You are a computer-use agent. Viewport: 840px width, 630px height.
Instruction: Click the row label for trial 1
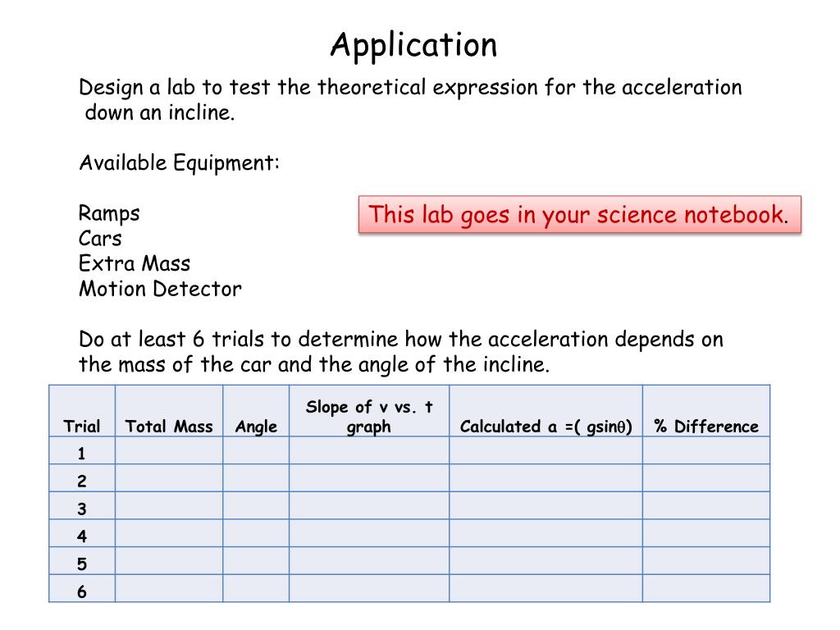click(82, 454)
